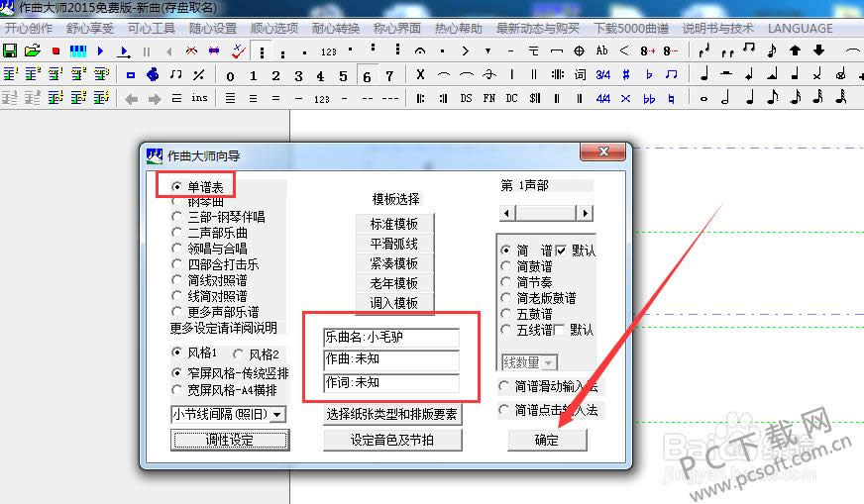Click the 确定 button
The width and height of the screenshot is (864, 504).
coord(547,440)
